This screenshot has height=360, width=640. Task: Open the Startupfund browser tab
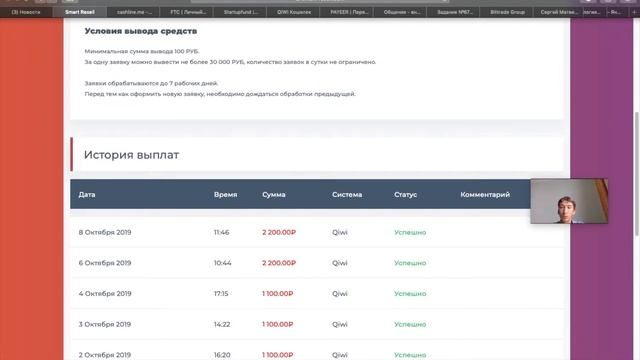click(241, 12)
